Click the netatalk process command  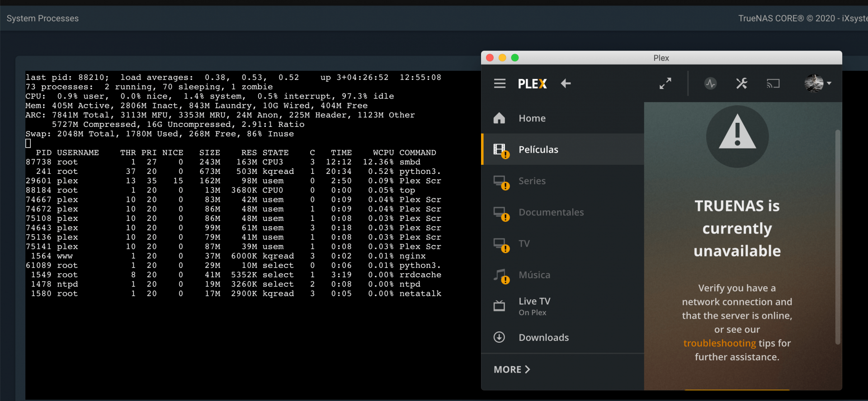click(420, 294)
